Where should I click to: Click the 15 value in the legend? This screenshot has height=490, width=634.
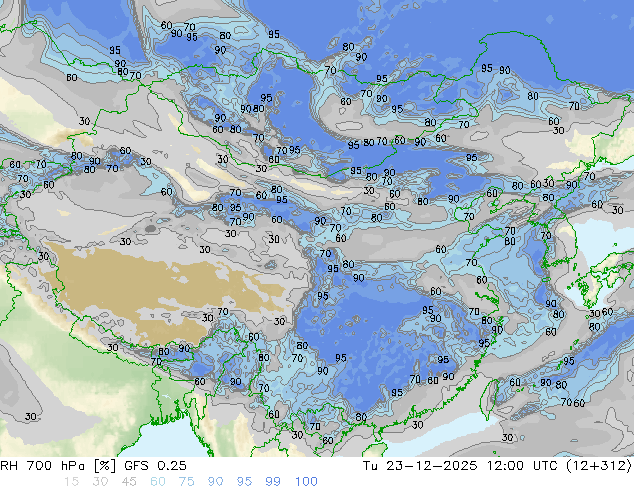point(69,481)
